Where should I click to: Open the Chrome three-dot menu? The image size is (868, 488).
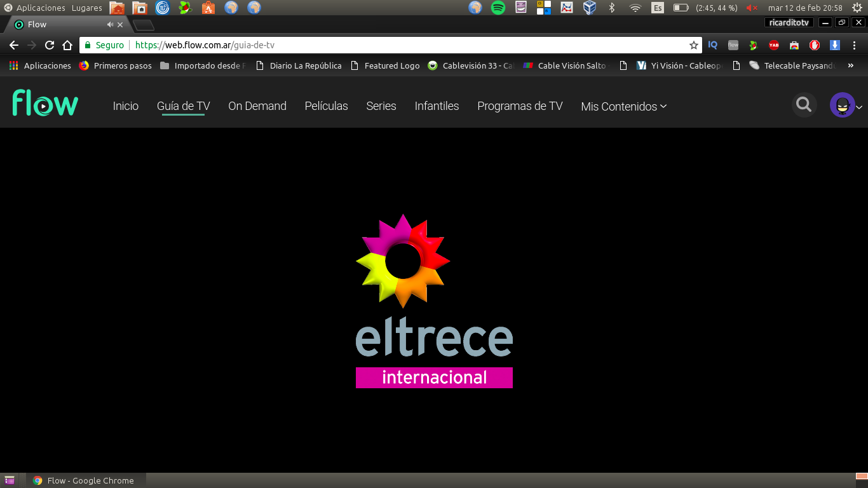855,45
